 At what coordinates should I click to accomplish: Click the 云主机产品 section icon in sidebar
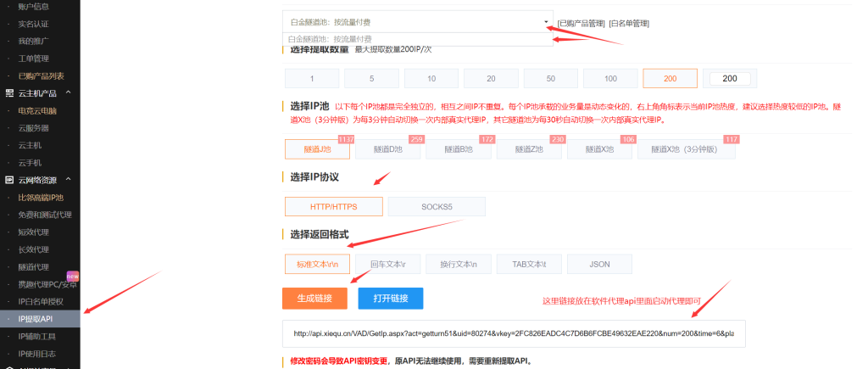(x=9, y=92)
